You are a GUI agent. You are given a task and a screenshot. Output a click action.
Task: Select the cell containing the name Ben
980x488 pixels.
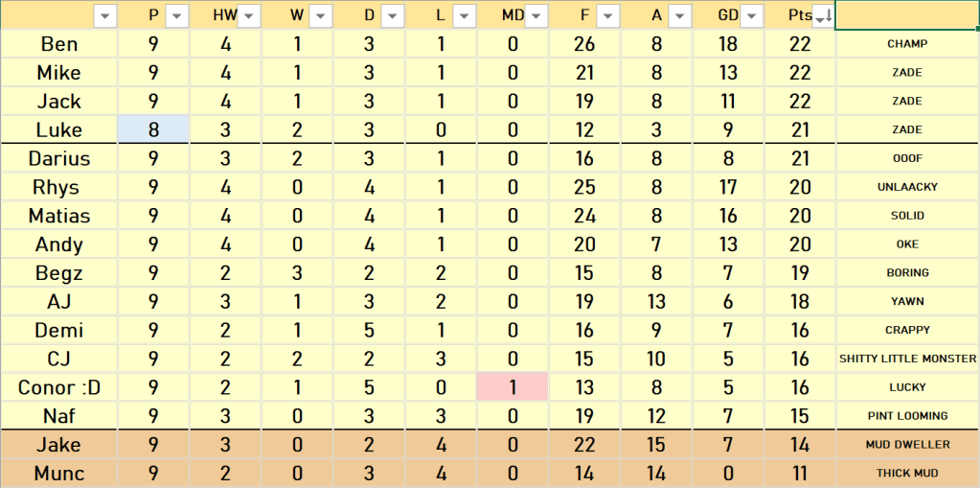(x=59, y=44)
